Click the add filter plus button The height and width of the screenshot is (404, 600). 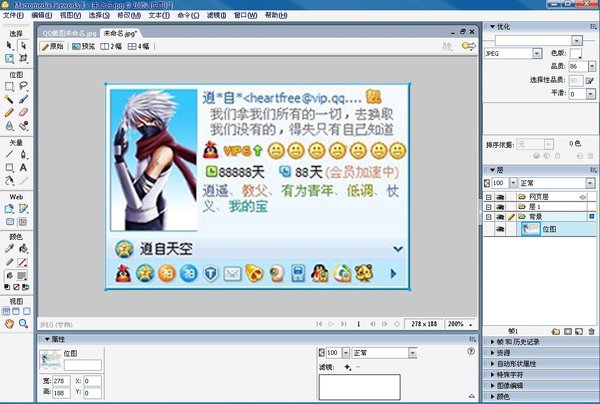click(x=347, y=367)
